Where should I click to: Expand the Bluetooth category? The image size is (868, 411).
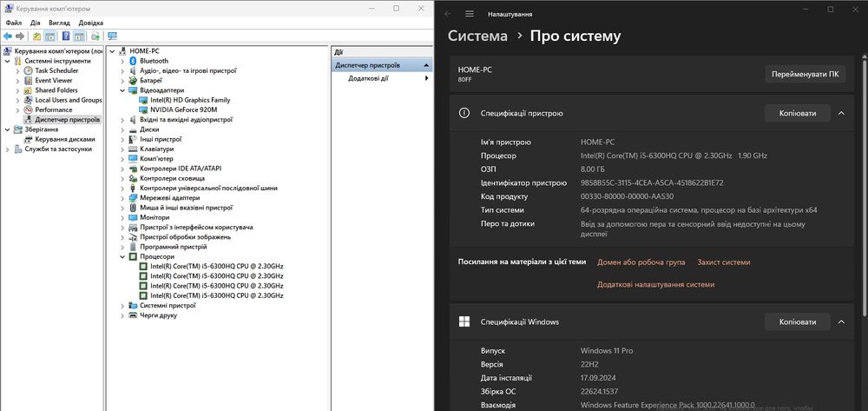tap(122, 61)
